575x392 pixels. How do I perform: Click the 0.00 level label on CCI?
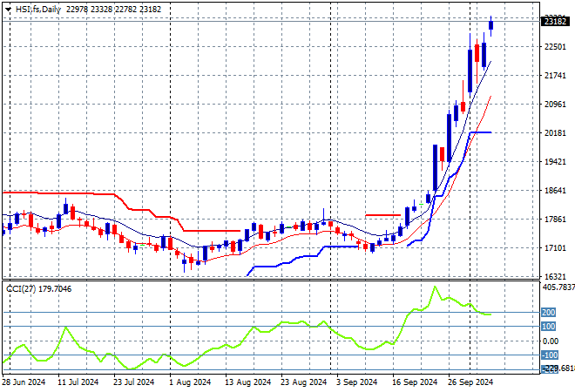[549, 341]
